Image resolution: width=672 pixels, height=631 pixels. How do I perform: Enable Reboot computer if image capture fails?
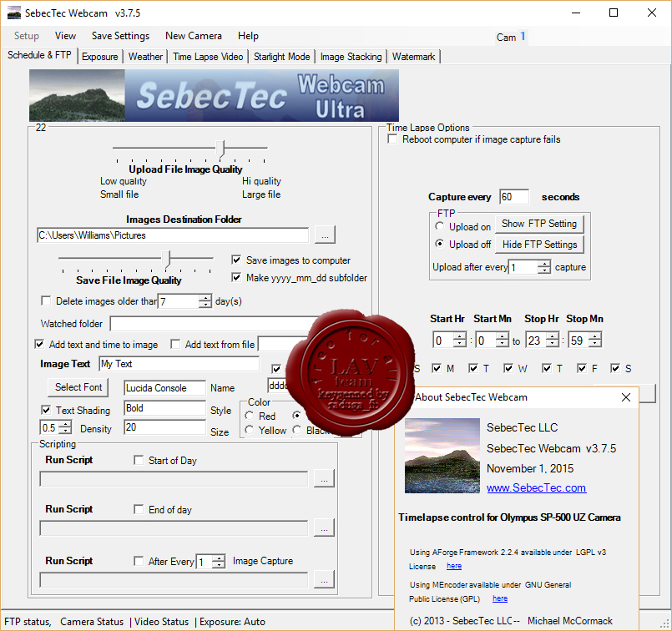(392, 139)
